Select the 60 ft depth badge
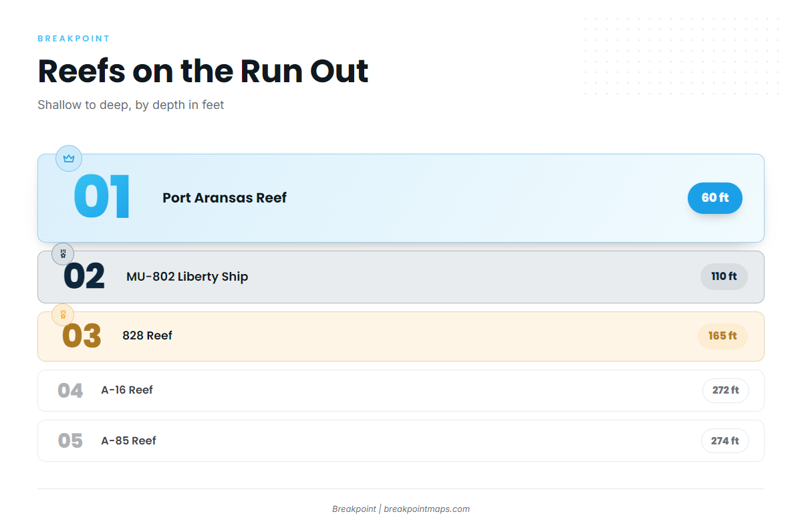Image resolution: width=802 pixels, height=532 pixels. [x=715, y=198]
